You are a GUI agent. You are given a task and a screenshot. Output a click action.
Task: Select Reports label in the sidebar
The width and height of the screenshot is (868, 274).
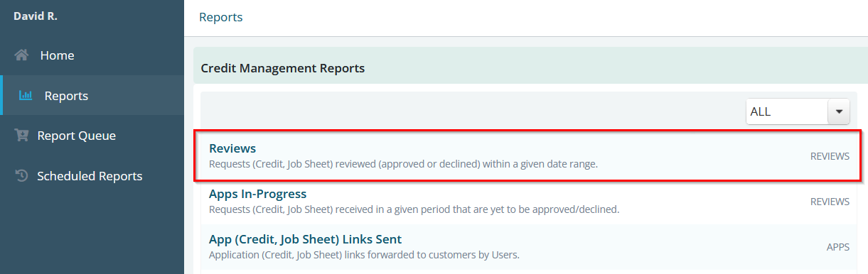point(66,96)
